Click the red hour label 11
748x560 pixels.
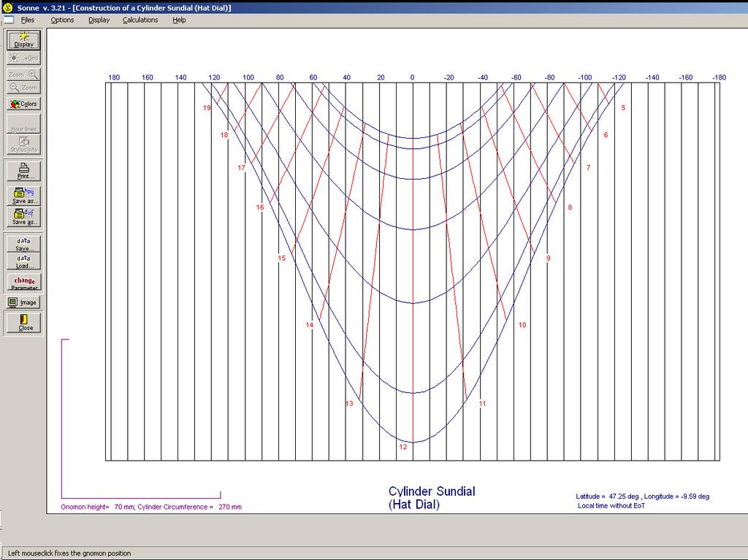(482, 404)
